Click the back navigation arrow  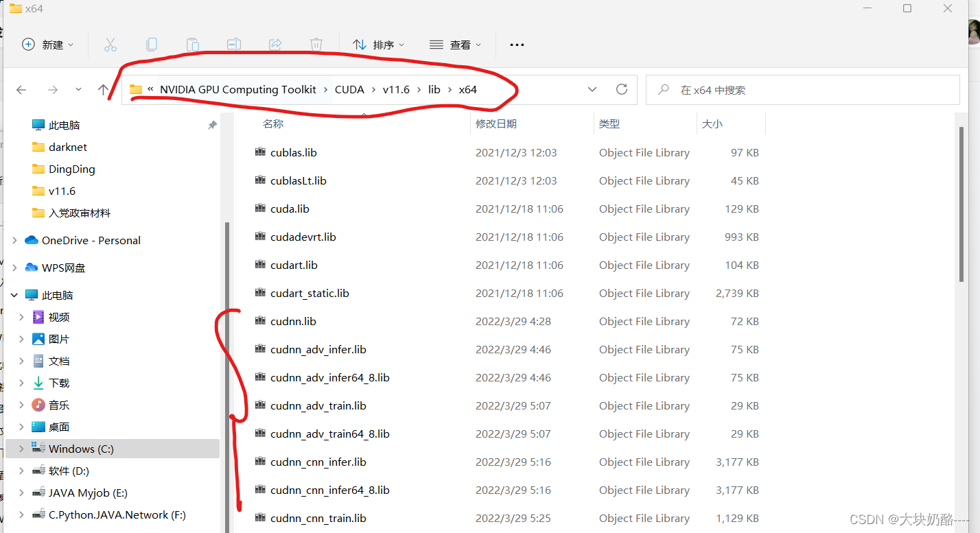click(21, 89)
